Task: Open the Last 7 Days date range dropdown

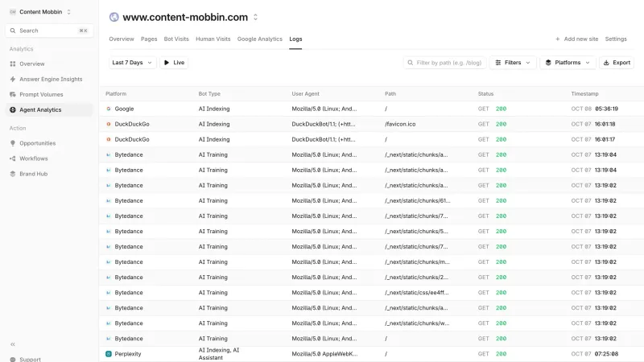Action: coord(132,63)
